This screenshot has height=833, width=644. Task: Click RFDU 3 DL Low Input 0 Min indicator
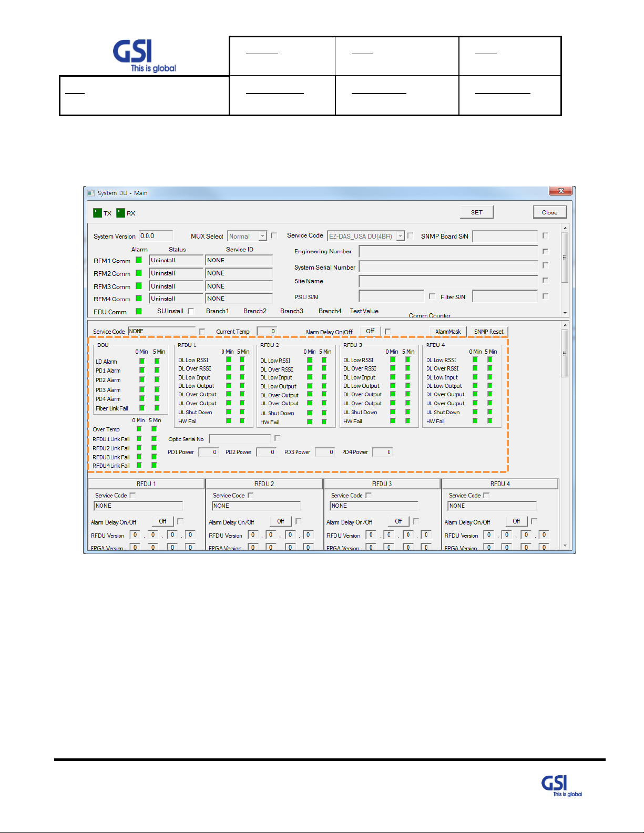393,377
